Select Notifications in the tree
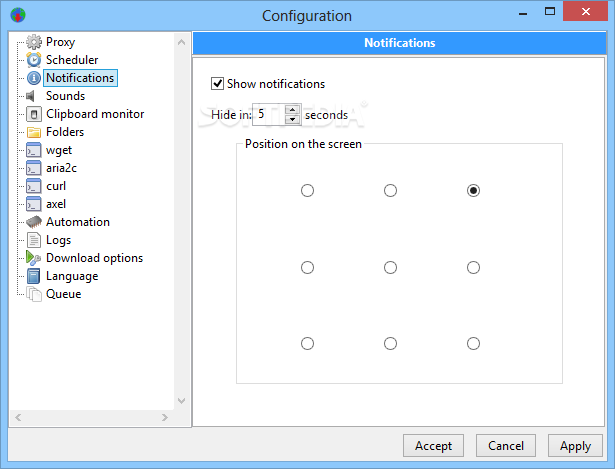 pyautogui.click(x=80, y=78)
